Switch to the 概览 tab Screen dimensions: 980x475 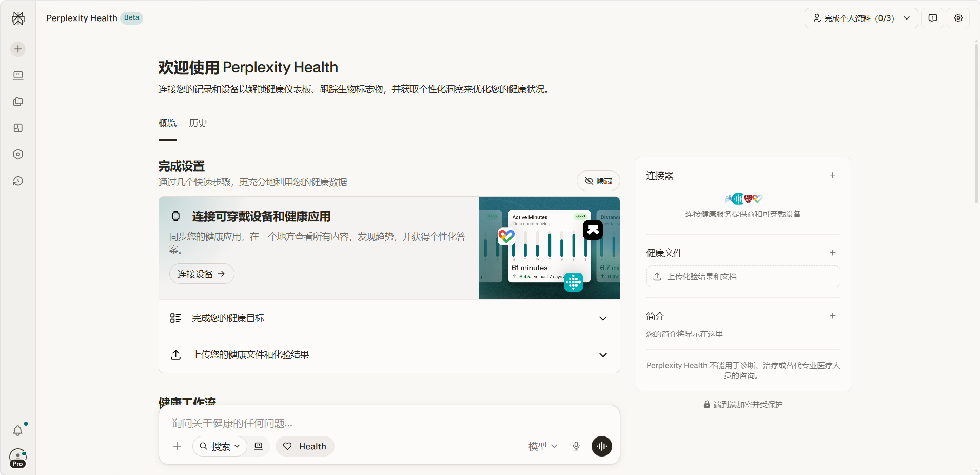pos(167,123)
